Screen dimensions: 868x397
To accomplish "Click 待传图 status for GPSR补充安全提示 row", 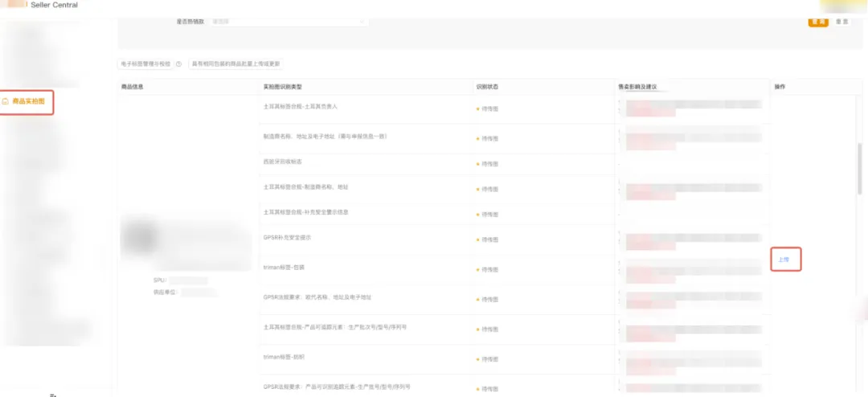I will pos(487,239).
